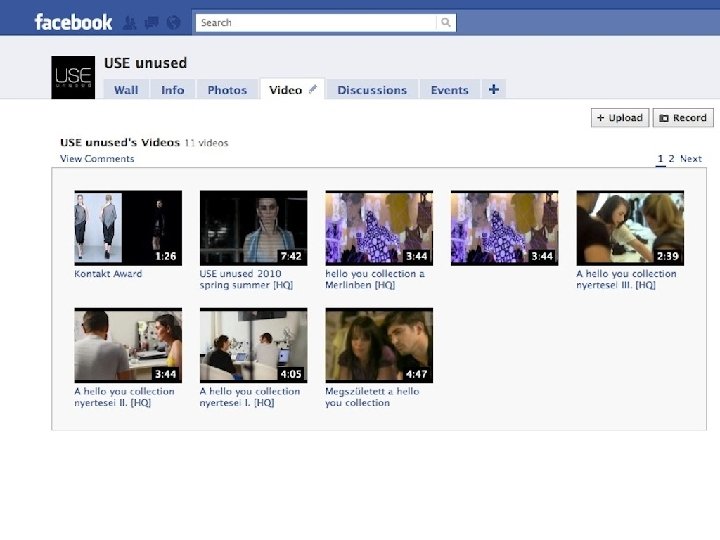This screenshot has width=720, height=540.
Task: Click the '11 videos' count text
Action: (206, 143)
